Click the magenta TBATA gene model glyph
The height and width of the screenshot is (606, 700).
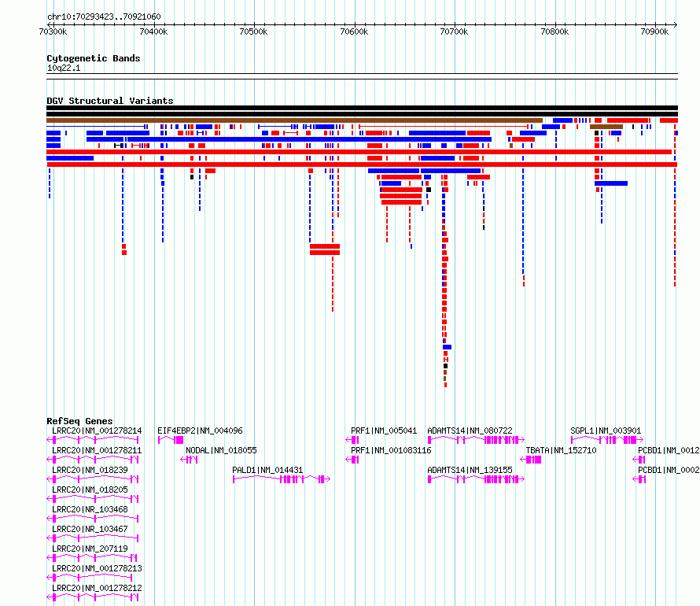tap(531, 460)
